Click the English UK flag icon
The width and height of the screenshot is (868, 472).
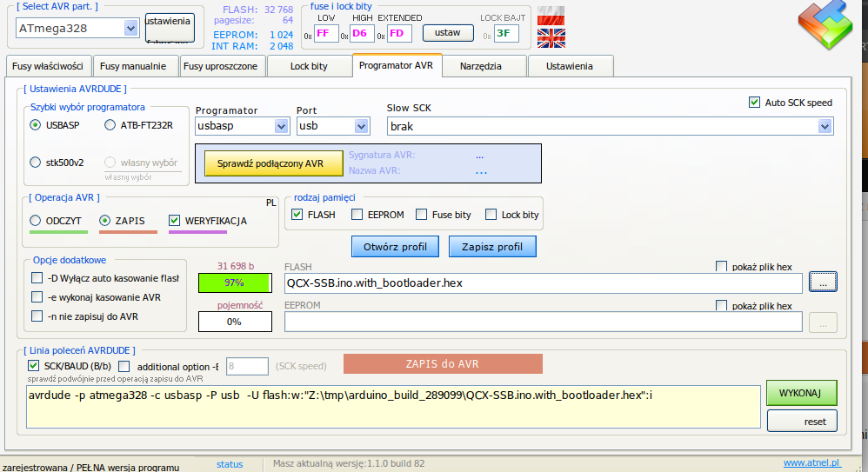click(x=551, y=37)
